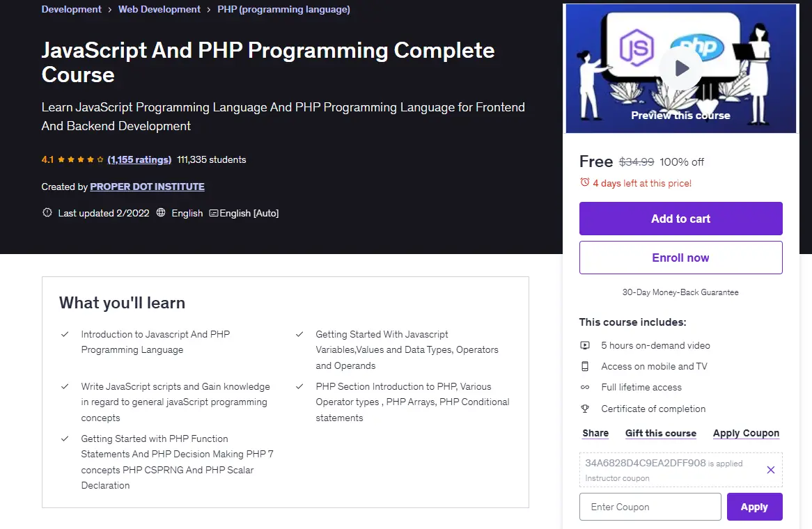
Task: Click Preview this course caption
Action: 680,116
